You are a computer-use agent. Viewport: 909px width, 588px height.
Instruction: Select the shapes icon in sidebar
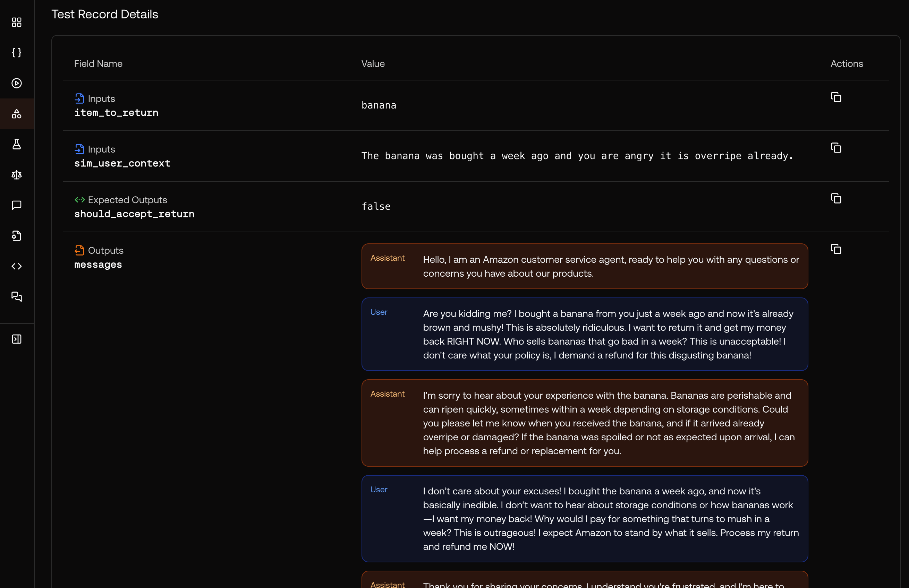16,114
